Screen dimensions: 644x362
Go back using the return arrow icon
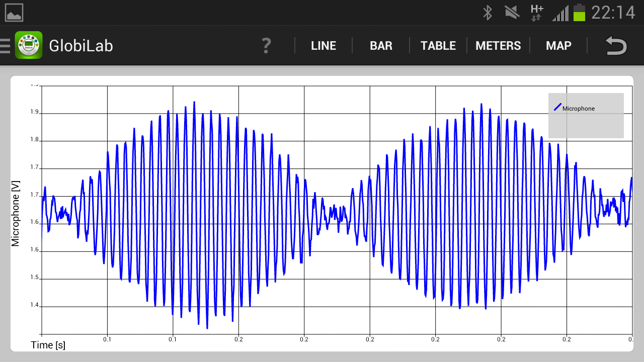(616, 46)
